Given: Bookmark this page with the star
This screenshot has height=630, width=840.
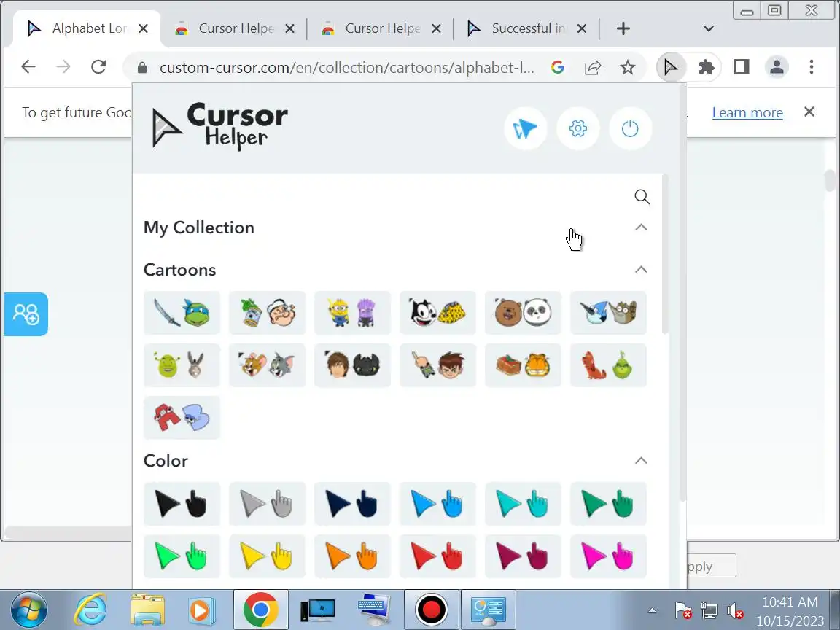Looking at the screenshot, I should pos(627,67).
